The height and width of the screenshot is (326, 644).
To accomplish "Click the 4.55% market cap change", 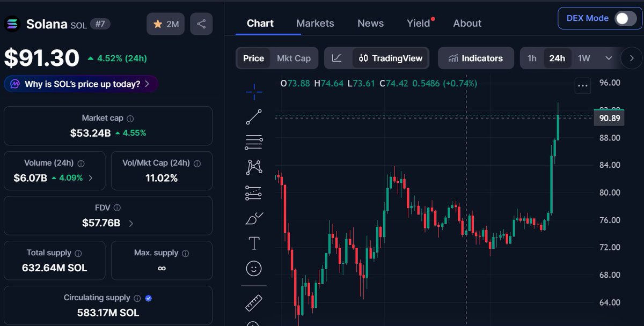I will pos(130,133).
